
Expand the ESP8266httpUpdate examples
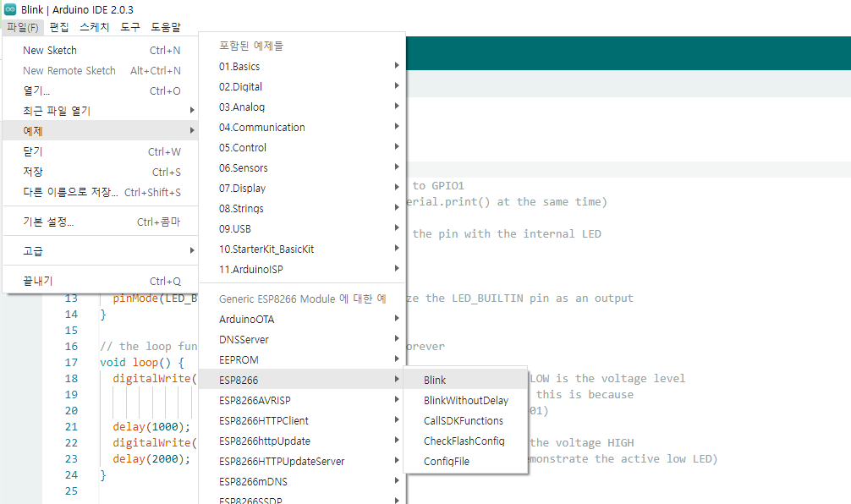(302, 441)
